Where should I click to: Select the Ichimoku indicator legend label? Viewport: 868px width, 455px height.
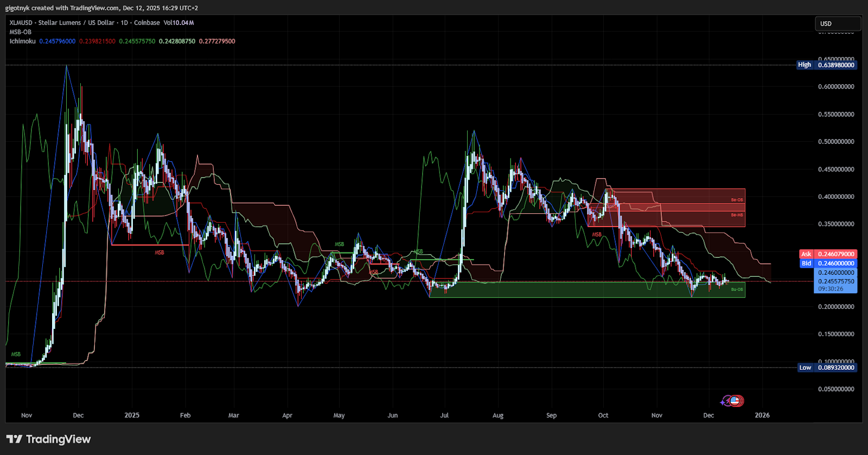[22, 41]
